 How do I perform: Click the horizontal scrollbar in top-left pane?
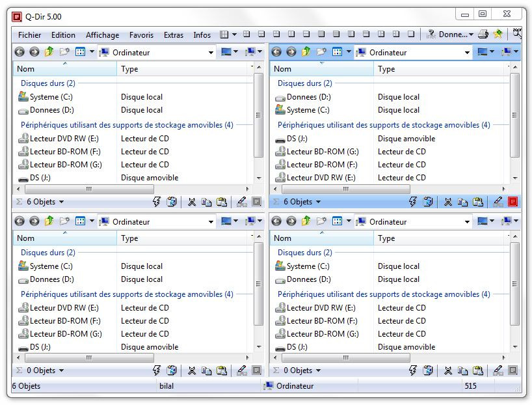point(130,189)
